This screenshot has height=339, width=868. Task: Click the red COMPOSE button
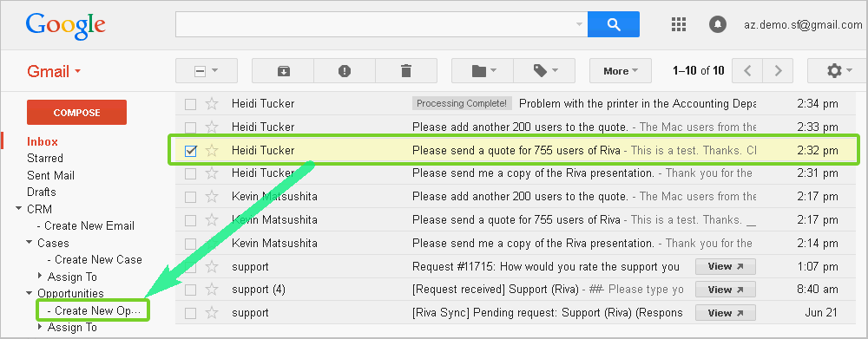77,112
